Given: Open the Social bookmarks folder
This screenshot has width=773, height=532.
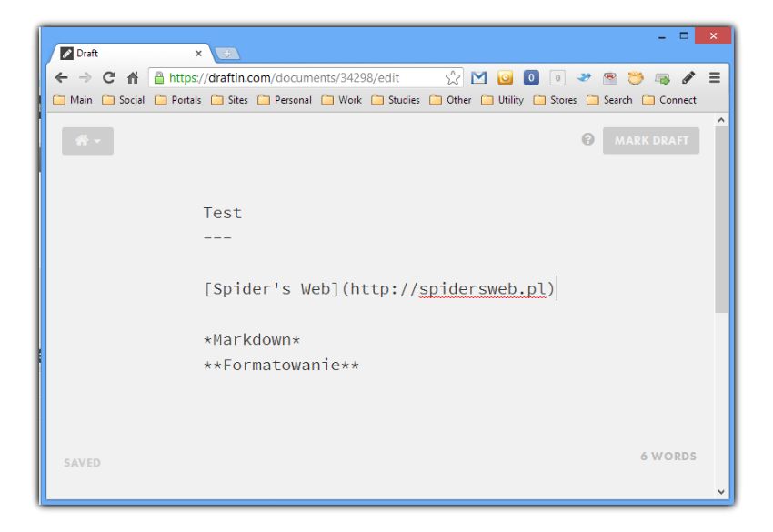Looking at the screenshot, I should click(x=124, y=100).
